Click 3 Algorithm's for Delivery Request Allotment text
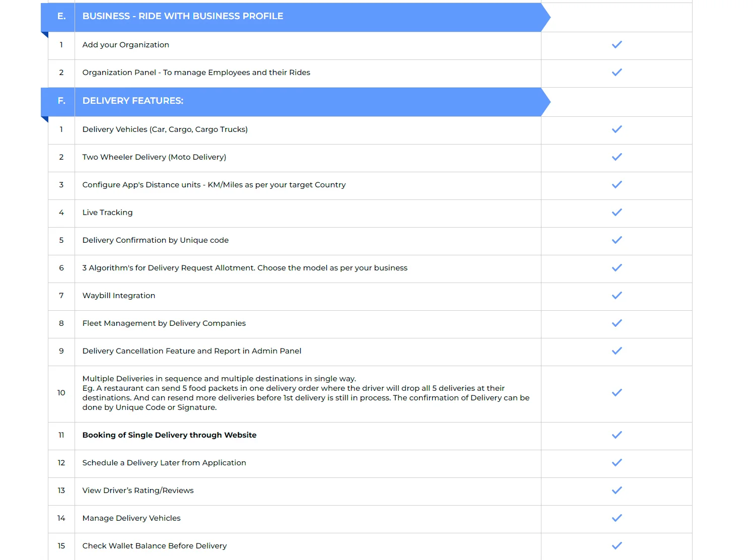This screenshot has height=560, width=753. 245,268
